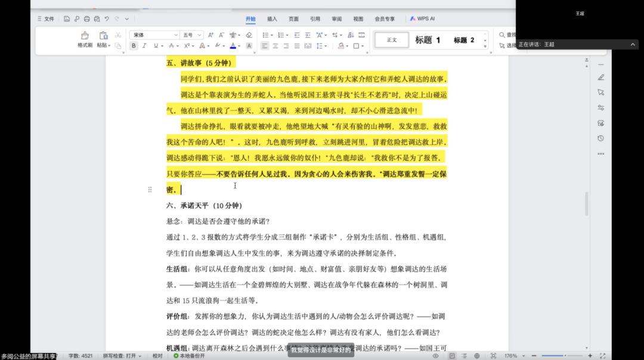644x360 pixels.
Task: Toggle Underline formatting
Action: [156, 46]
